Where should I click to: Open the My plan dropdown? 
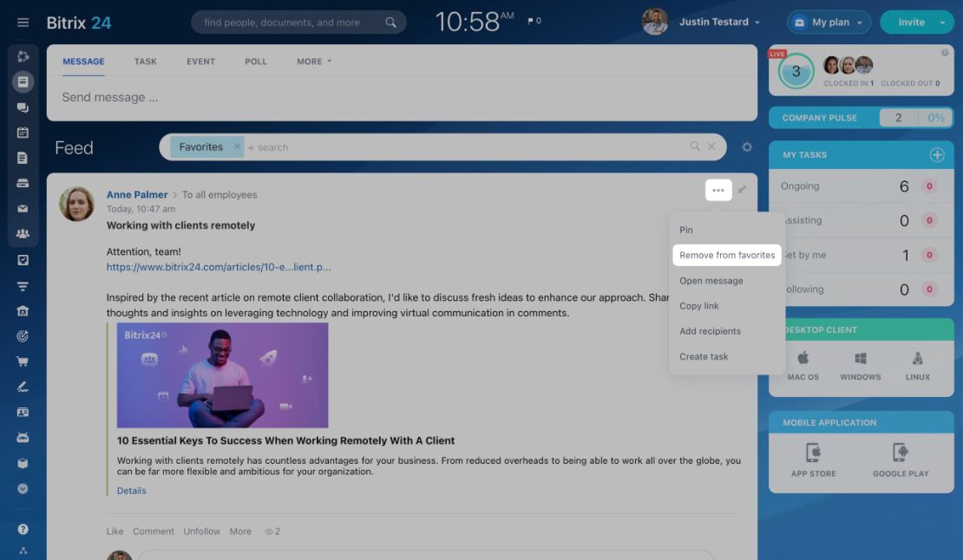coord(829,22)
